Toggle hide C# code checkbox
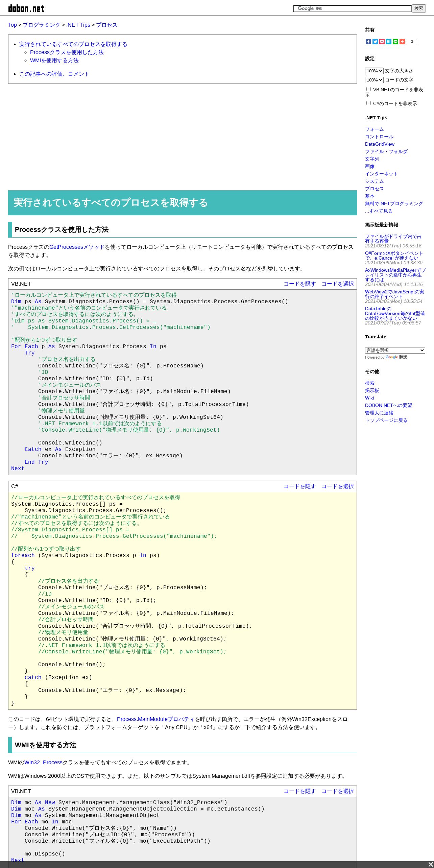Image resolution: width=434 pixels, height=868 pixels. pyautogui.click(x=368, y=103)
